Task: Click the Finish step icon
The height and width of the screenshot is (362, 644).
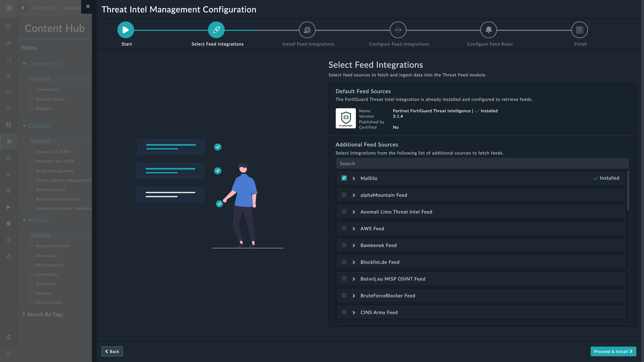Action: pyautogui.click(x=579, y=30)
